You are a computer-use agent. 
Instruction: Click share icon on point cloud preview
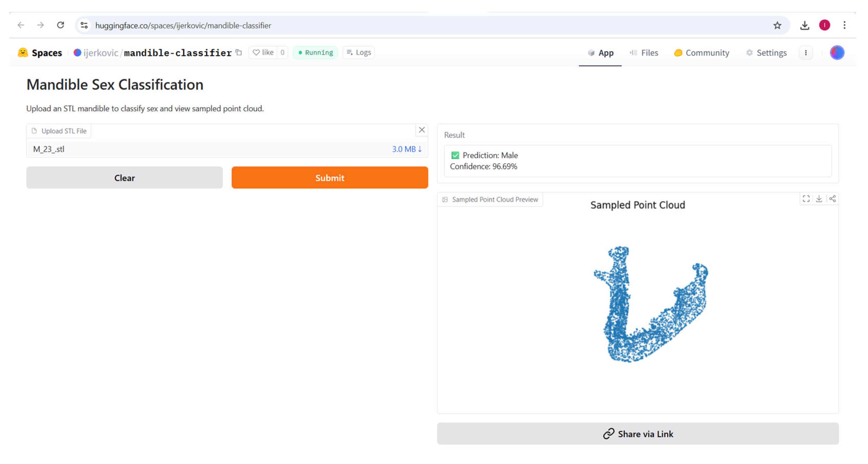click(x=832, y=199)
